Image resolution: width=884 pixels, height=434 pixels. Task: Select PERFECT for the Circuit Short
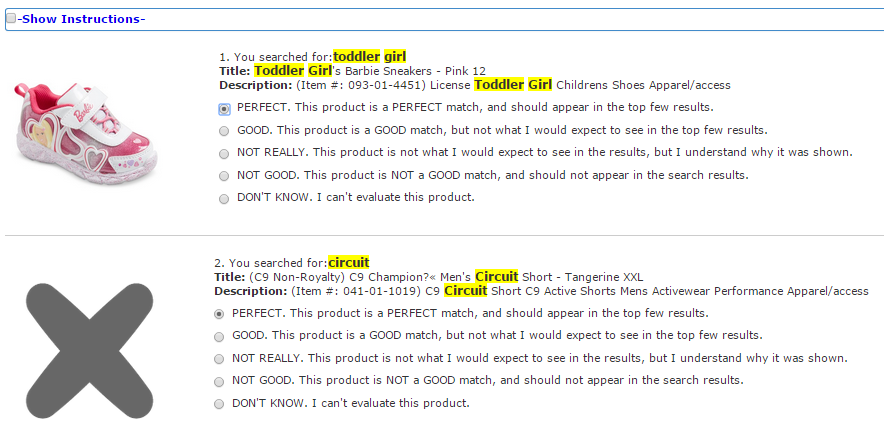219,314
